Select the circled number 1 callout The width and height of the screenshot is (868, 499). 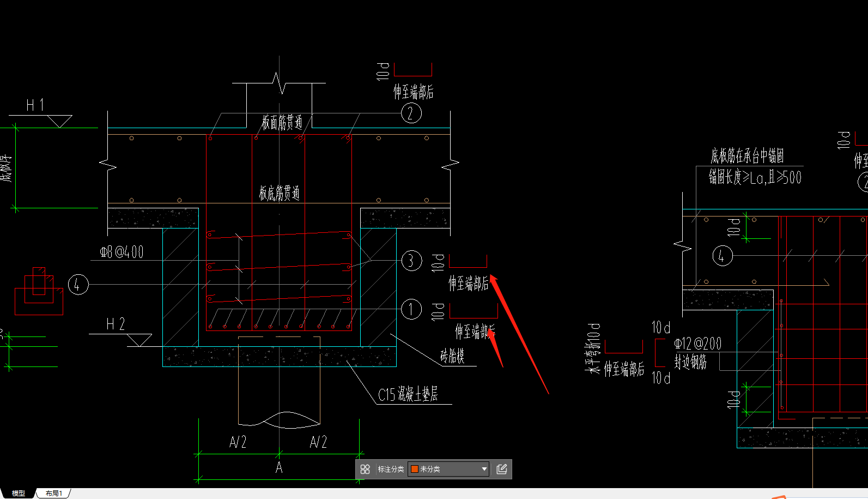coord(411,310)
